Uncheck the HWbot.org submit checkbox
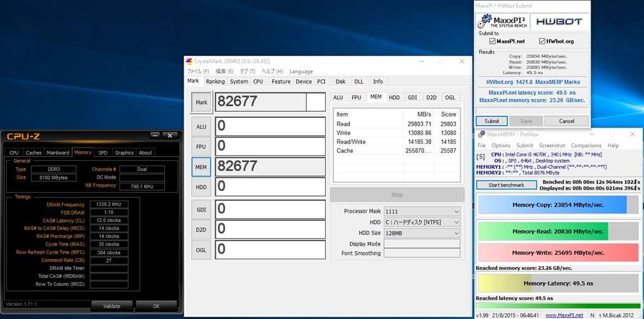The height and width of the screenshot is (319, 644). tap(542, 41)
